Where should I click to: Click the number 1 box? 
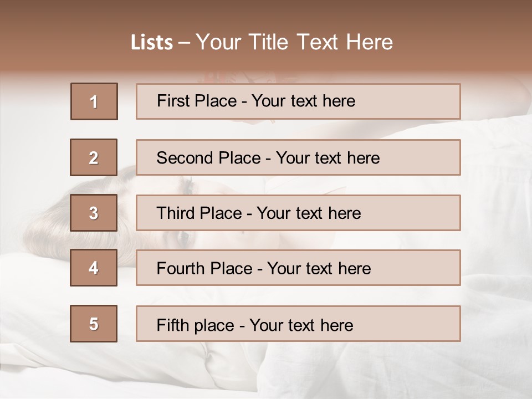tap(94, 101)
